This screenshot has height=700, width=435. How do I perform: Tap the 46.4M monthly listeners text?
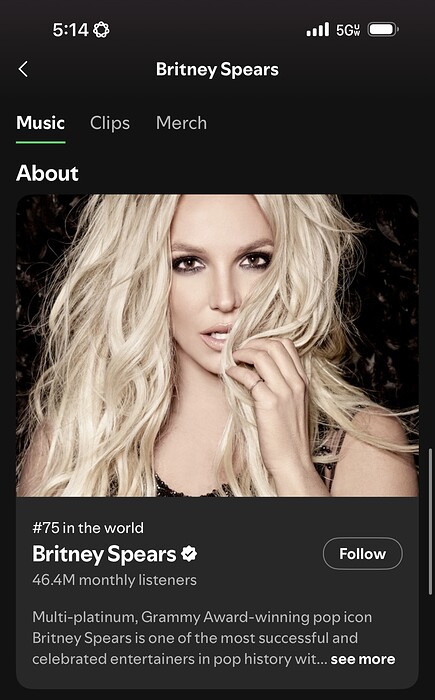pyautogui.click(x=114, y=580)
